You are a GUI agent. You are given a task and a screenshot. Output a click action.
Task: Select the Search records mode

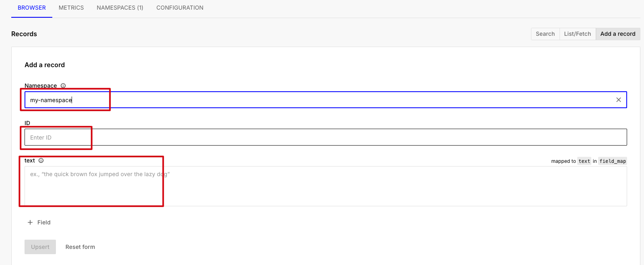tap(545, 34)
